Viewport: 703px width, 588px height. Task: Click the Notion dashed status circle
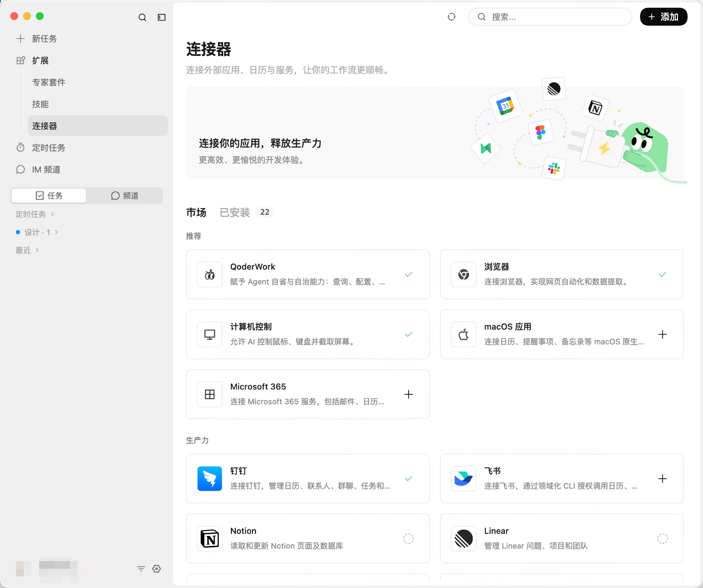pyautogui.click(x=408, y=538)
